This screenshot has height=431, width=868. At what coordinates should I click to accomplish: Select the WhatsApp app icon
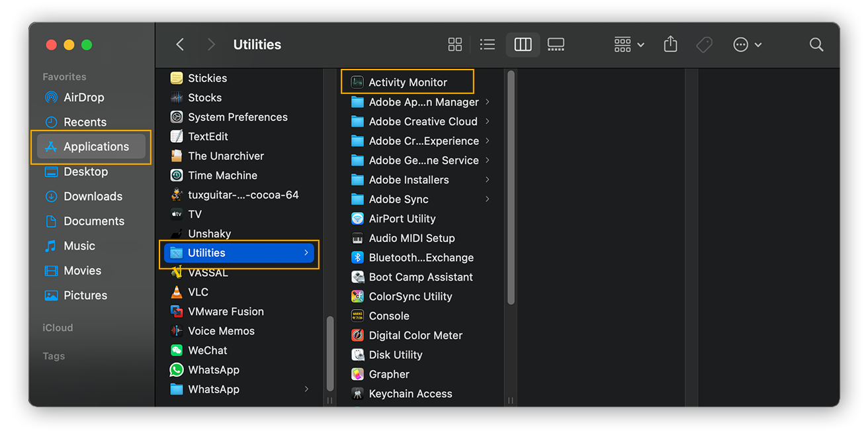[177, 370]
